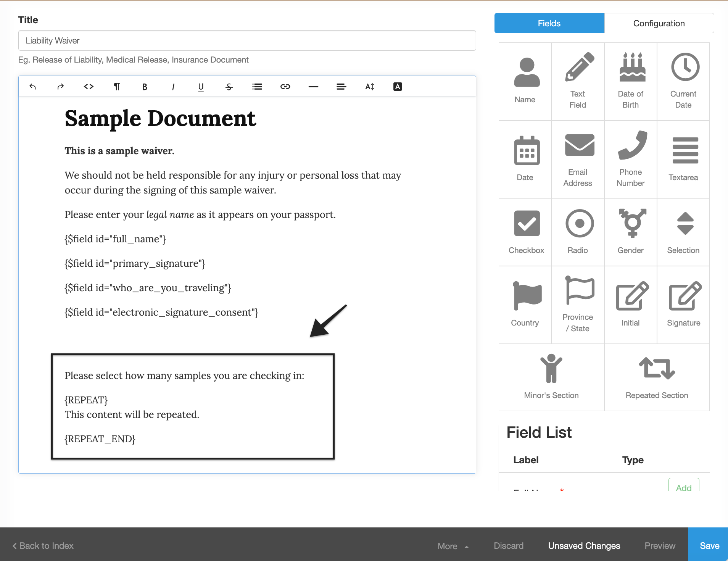Add a Text Field
Image resolution: width=728 pixels, height=561 pixels.
pos(578,81)
